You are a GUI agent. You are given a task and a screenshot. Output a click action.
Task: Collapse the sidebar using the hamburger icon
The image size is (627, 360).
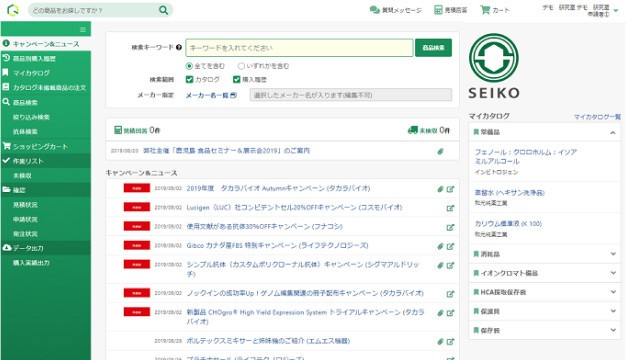[83, 30]
